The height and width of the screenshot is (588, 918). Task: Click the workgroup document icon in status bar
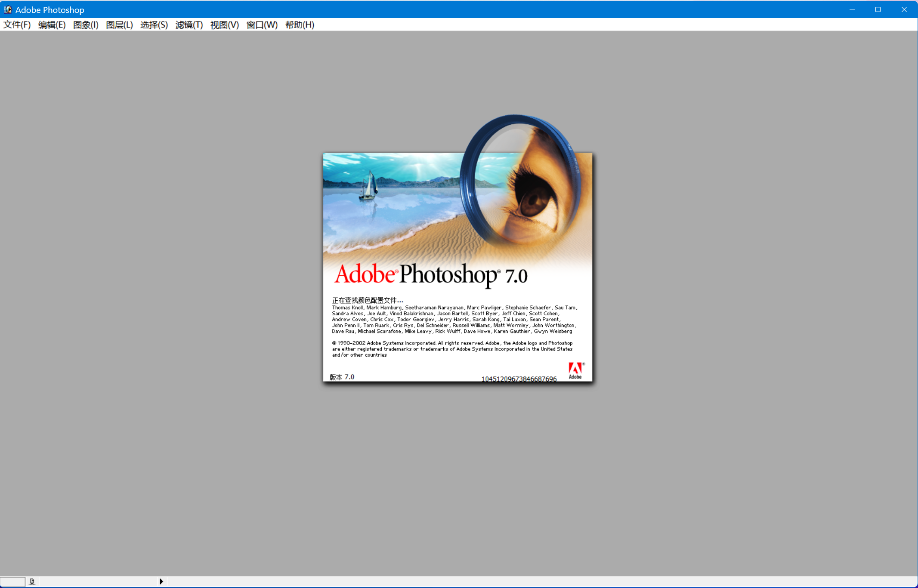coord(32,582)
